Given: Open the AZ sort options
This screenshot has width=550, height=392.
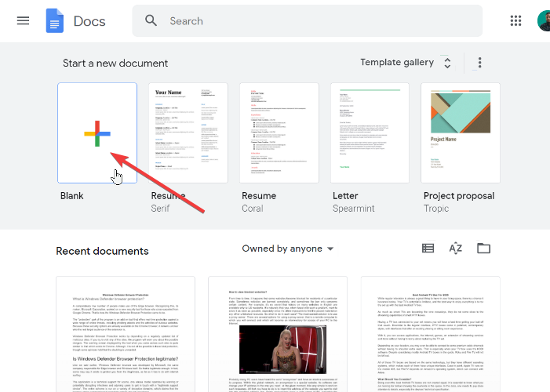Looking at the screenshot, I should [455, 249].
